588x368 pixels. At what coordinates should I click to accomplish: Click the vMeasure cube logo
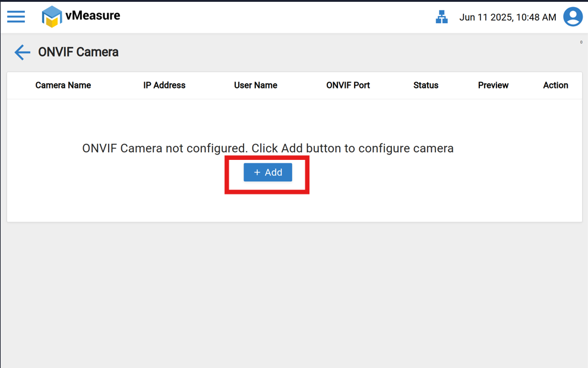[x=52, y=17]
